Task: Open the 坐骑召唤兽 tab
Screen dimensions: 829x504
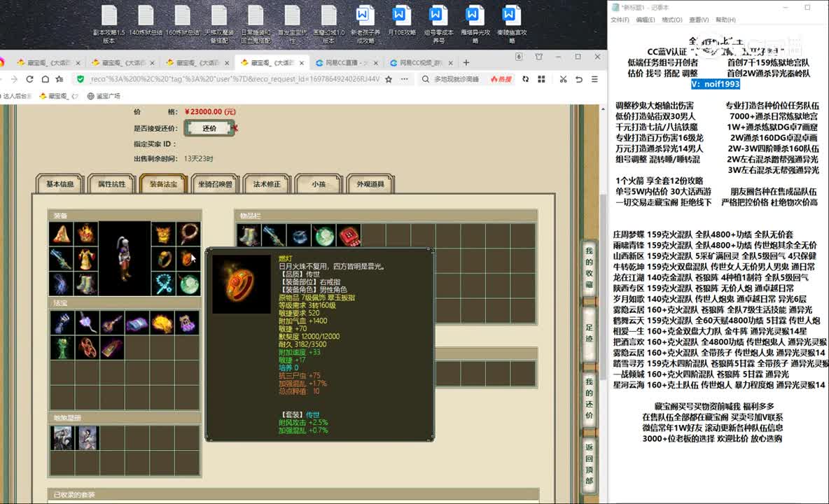Action: 215,184
